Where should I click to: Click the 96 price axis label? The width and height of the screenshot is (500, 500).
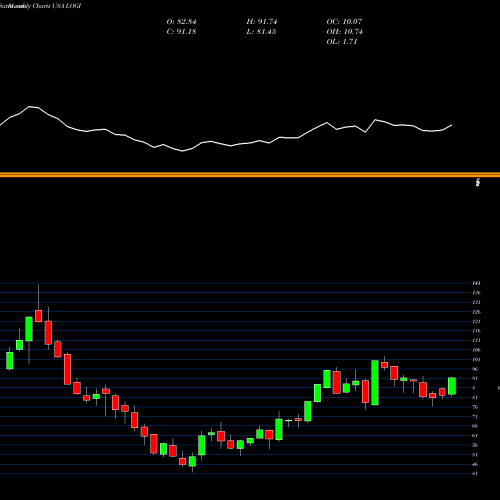475,369
